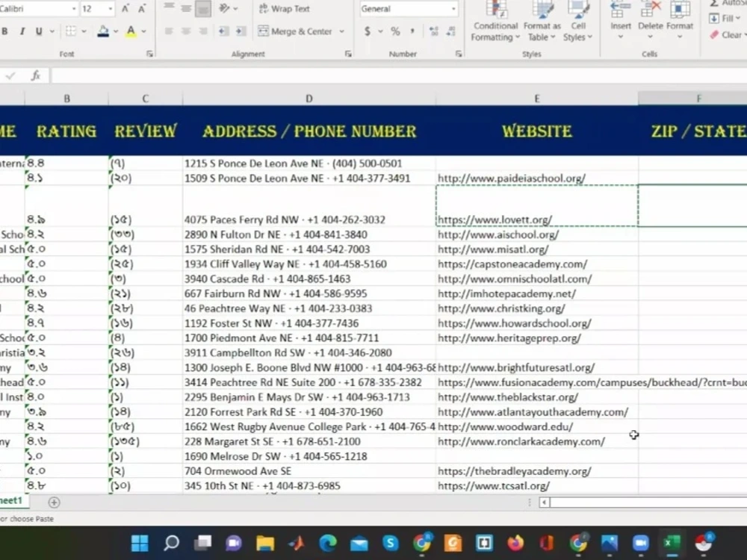Open the woodward.edu website link
The width and height of the screenshot is (747, 560).
click(x=506, y=426)
